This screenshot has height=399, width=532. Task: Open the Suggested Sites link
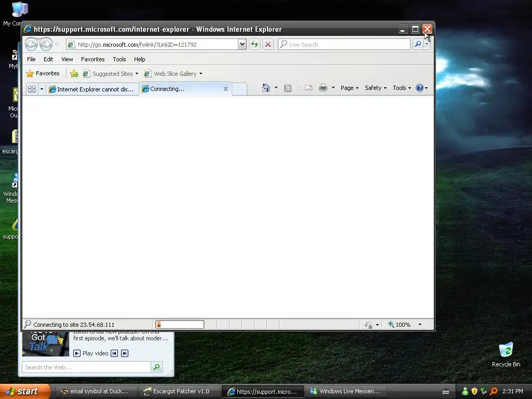point(108,74)
